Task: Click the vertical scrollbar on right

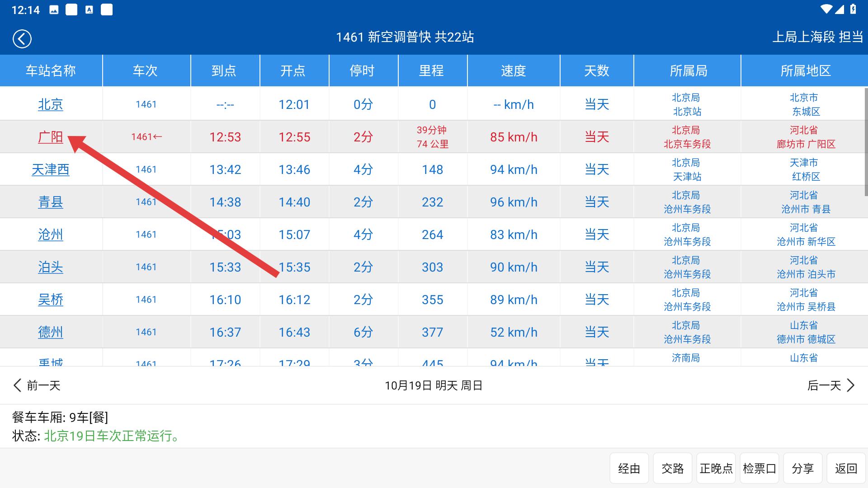Action: click(x=866, y=142)
